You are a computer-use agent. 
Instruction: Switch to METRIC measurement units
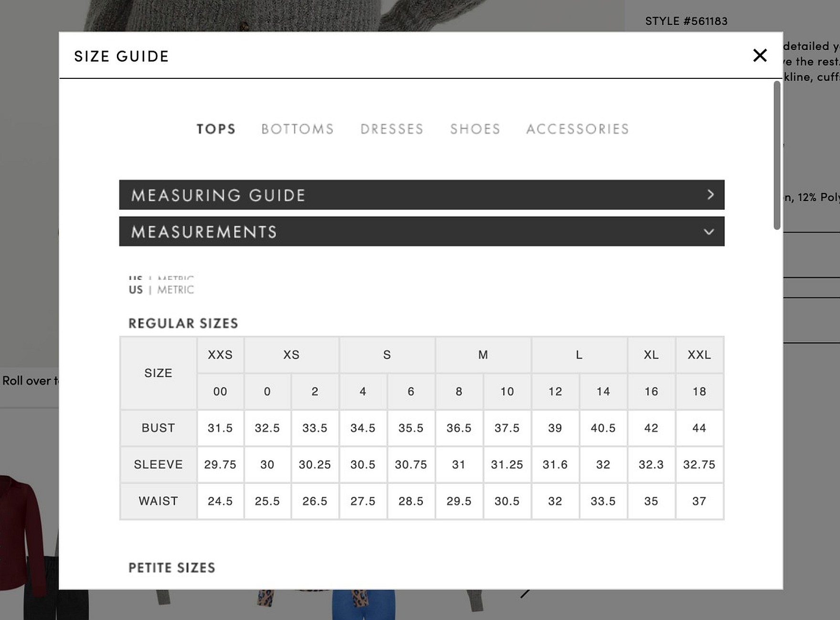click(x=176, y=289)
